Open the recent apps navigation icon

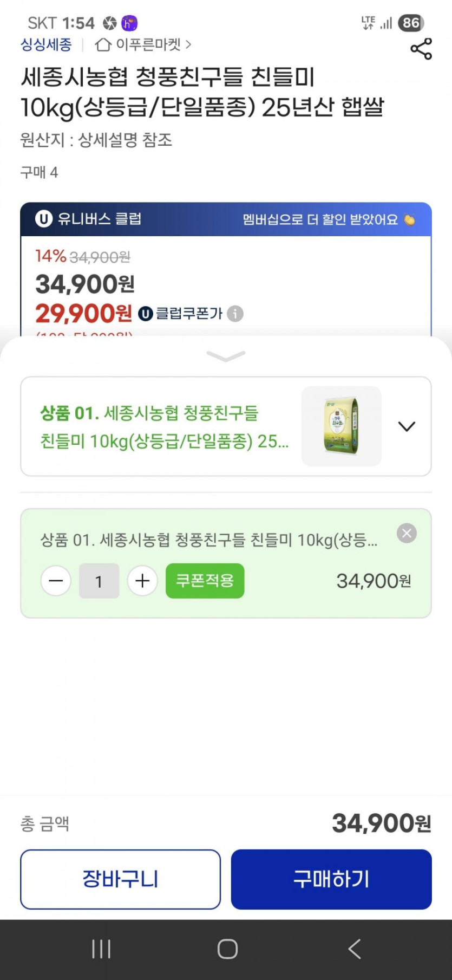point(101,949)
